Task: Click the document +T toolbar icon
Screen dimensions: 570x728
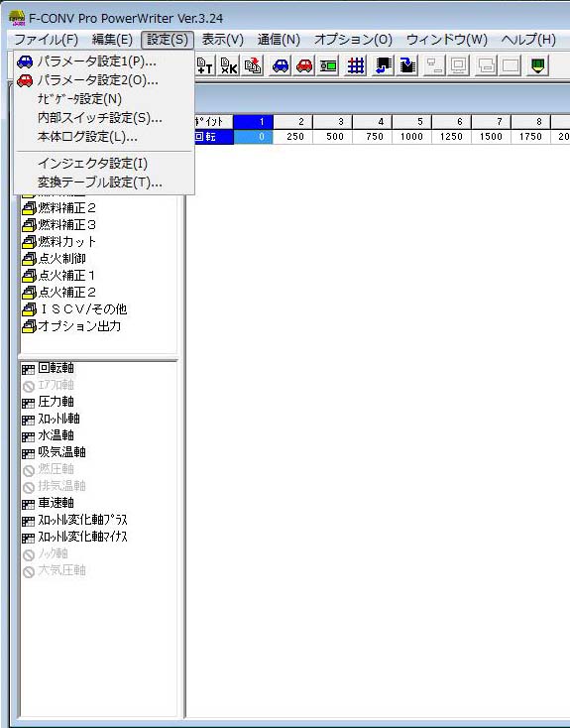Action: (x=204, y=65)
